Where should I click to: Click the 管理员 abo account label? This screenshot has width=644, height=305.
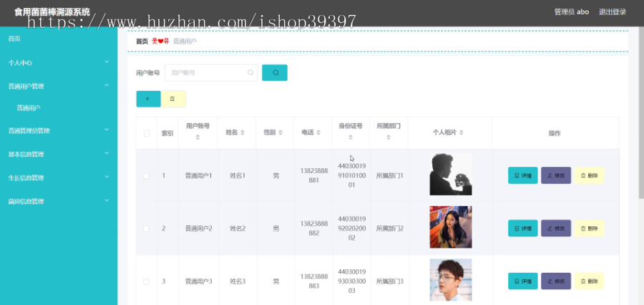click(x=571, y=12)
